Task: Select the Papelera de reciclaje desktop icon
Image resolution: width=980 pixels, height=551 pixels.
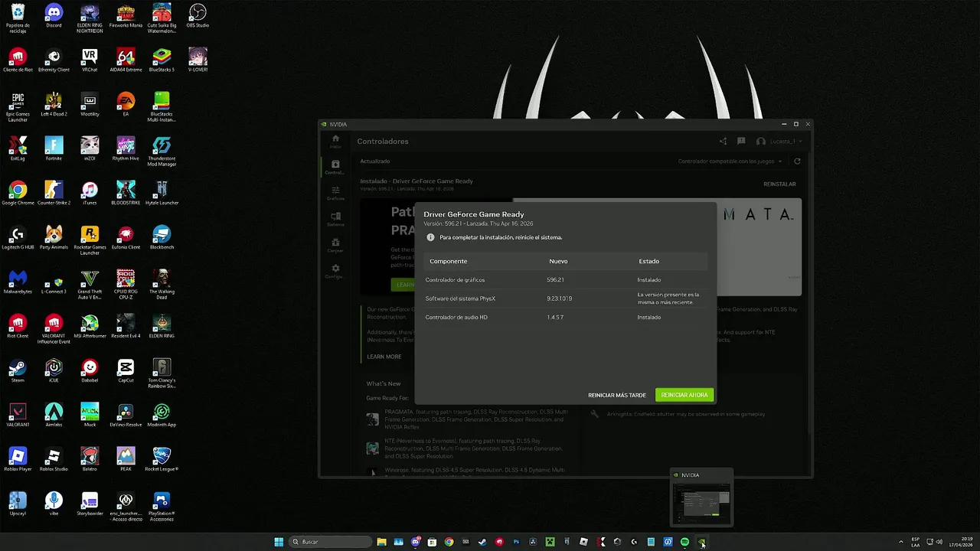Action: coord(18,18)
